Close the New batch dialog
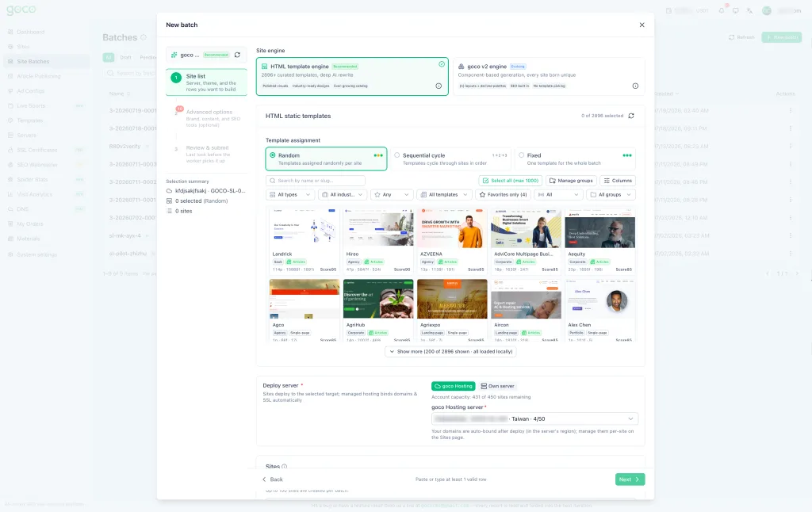The height and width of the screenshot is (512, 812). click(x=642, y=25)
